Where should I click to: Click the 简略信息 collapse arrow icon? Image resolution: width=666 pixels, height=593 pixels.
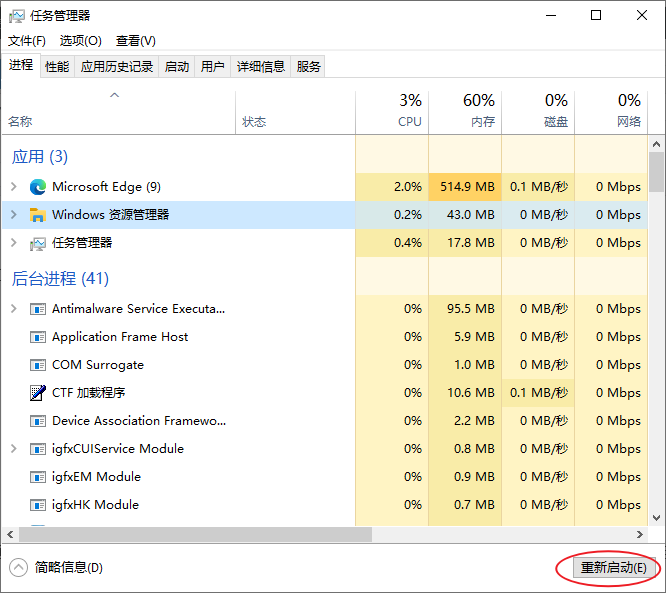(x=18, y=568)
